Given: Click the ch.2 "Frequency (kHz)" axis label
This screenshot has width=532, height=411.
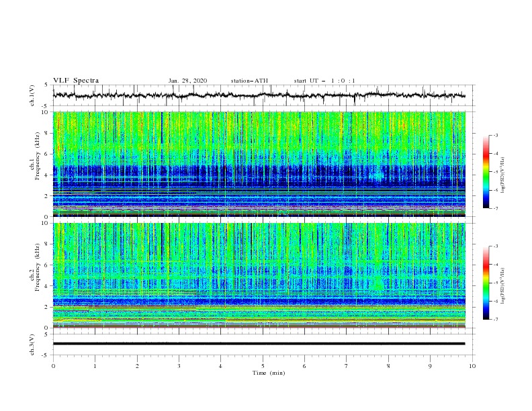Looking at the screenshot, I should 38,267.
